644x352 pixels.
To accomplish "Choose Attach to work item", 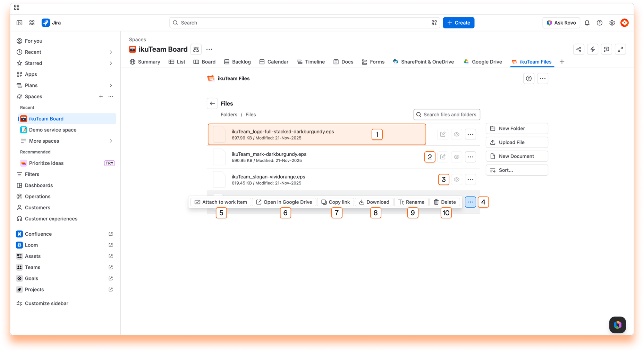I will pyautogui.click(x=221, y=202).
